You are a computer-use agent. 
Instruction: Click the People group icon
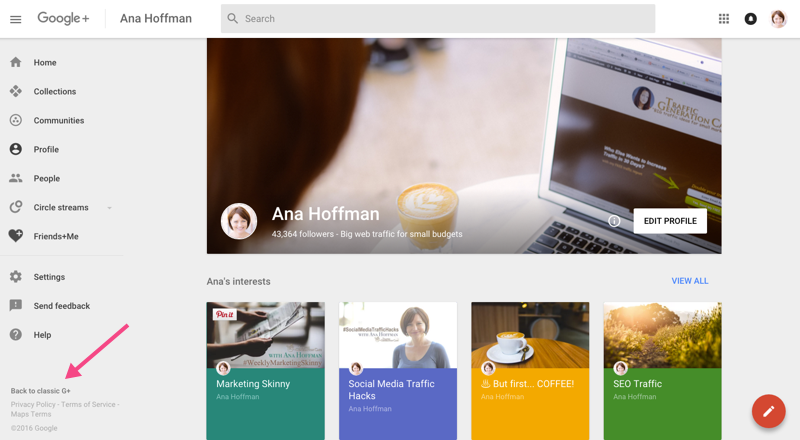[x=16, y=178]
